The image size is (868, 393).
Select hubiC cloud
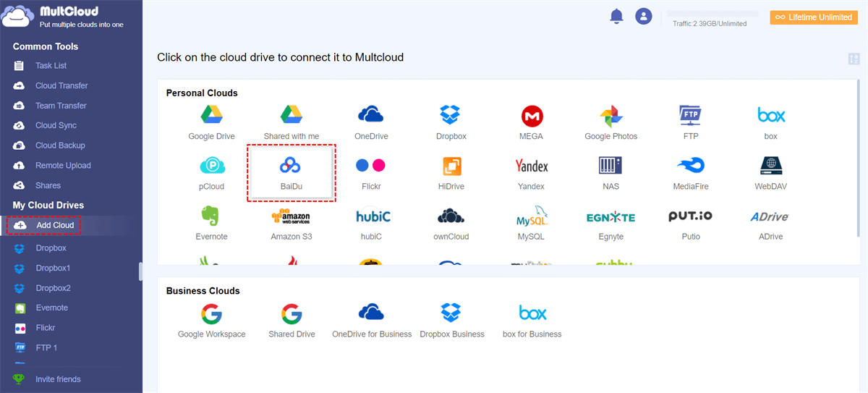373,223
